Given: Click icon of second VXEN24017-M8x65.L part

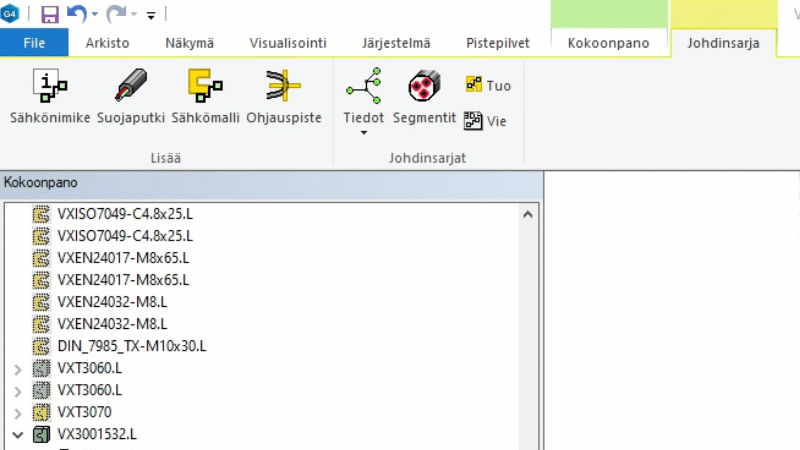Looking at the screenshot, I should point(41,280).
